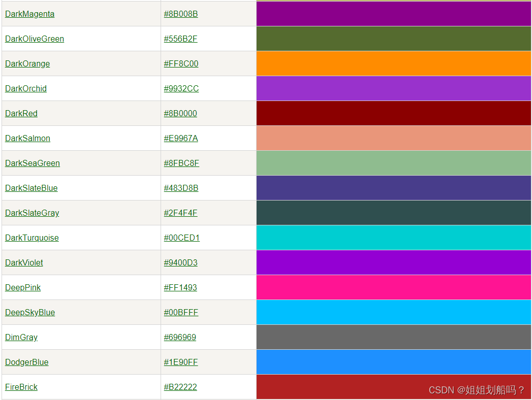This screenshot has height=400, width=532.
Task: Open the DarkSlateGray color name link
Action: (x=32, y=213)
